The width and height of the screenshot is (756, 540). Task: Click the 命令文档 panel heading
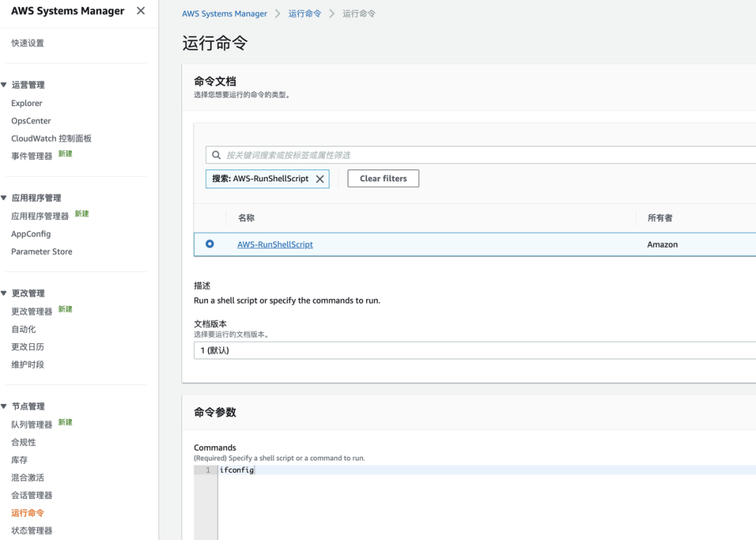click(x=215, y=81)
